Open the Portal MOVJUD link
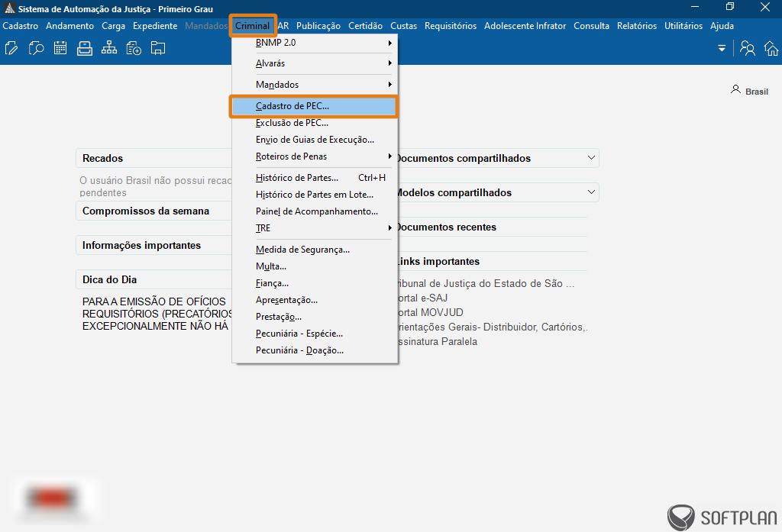782x532 pixels. click(431, 313)
